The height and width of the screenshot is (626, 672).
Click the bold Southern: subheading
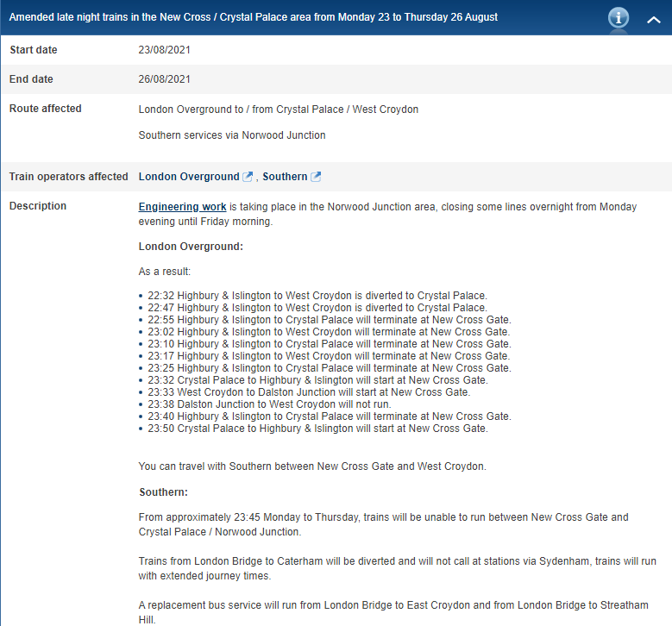pyautogui.click(x=163, y=492)
